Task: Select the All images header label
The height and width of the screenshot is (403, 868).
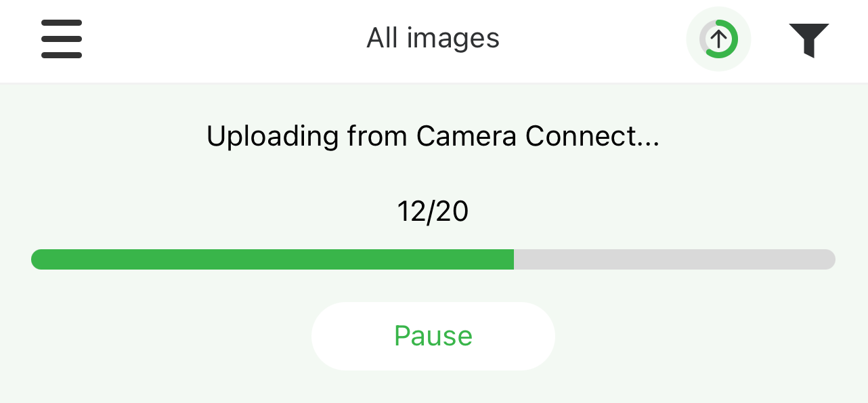Action: (x=433, y=39)
